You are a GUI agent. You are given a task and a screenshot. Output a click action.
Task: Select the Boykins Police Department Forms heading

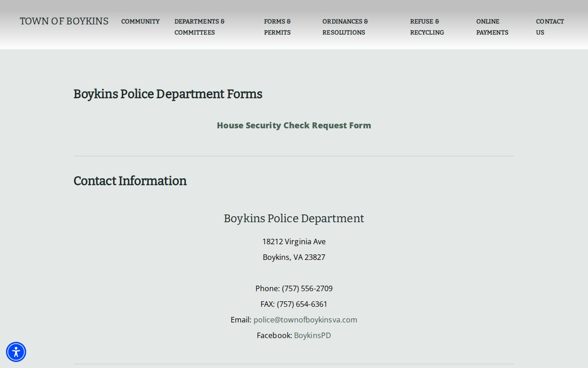pyautogui.click(x=168, y=94)
